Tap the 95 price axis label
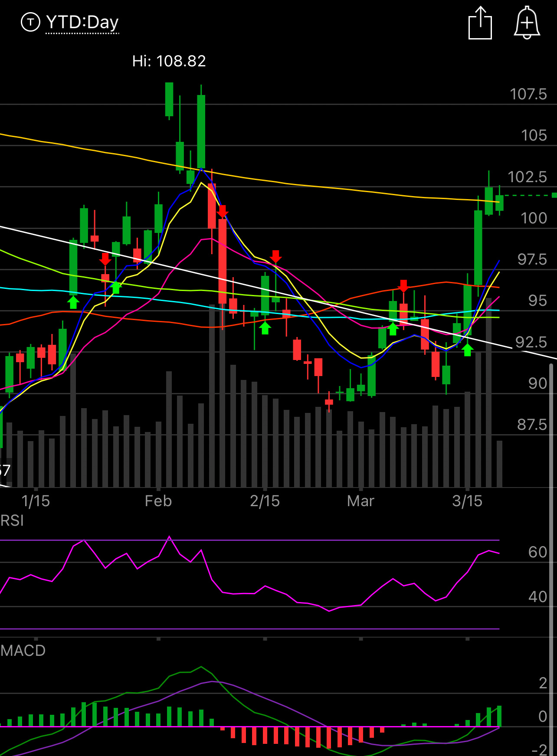The image size is (557, 756). coord(537,301)
